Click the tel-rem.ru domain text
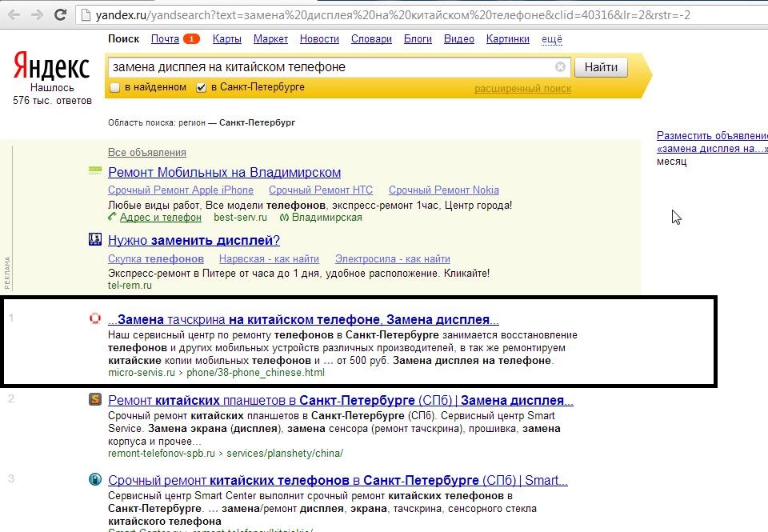768x532 pixels. click(x=130, y=285)
